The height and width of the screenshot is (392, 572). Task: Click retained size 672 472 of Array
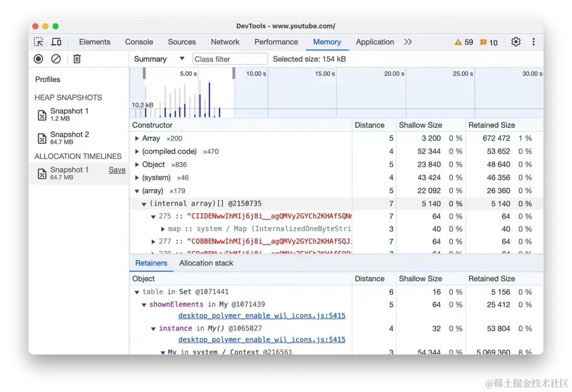click(496, 138)
